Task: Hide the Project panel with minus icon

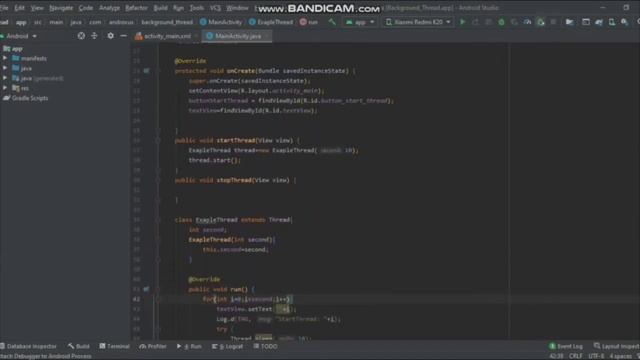Action: 123,36
